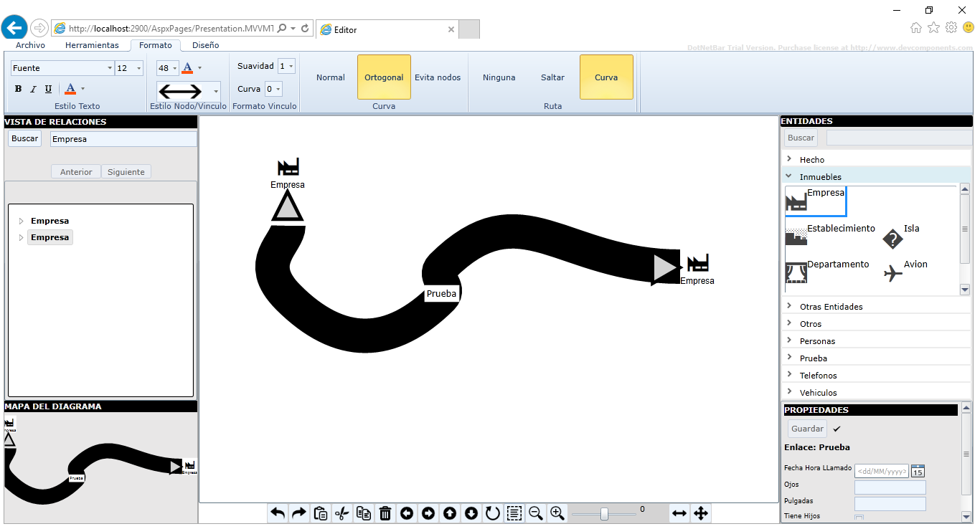Expand the first Empresa tree node
980x529 pixels.
21,221
